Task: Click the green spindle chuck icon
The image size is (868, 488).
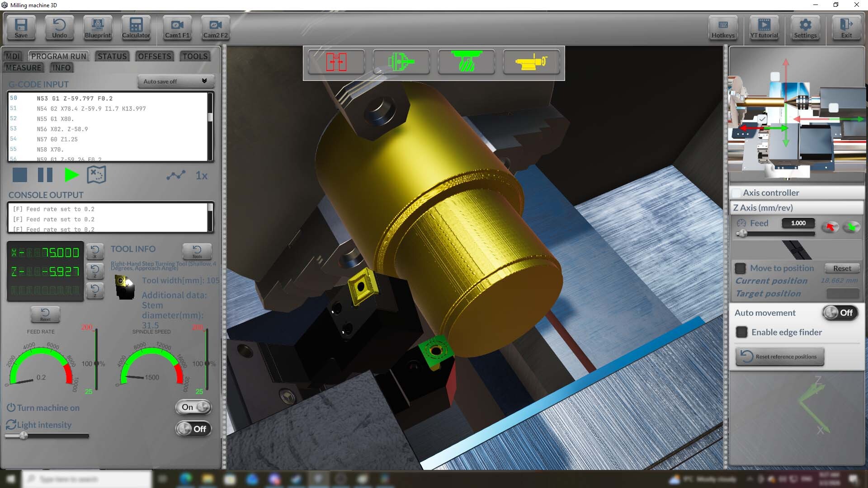Action: point(401,62)
